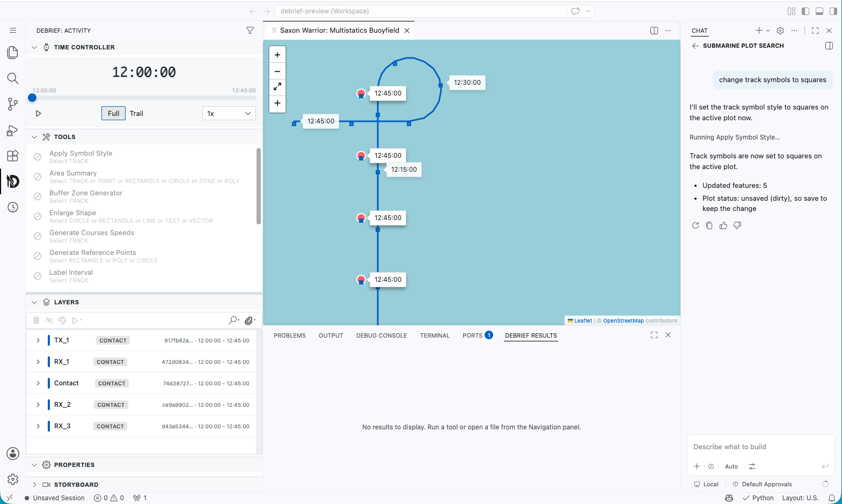Image resolution: width=842 pixels, height=504 pixels.
Task: Collapse the Layers section
Action: pyautogui.click(x=34, y=302)
